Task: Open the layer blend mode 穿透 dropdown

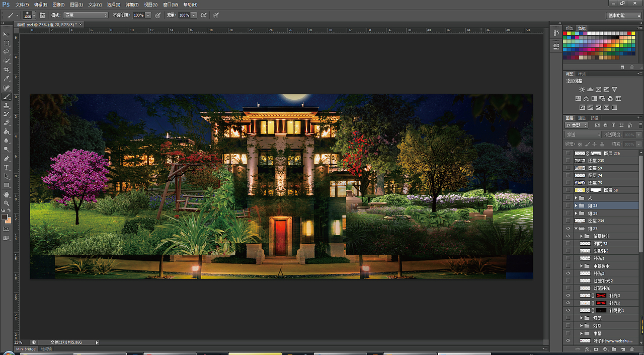Action: click(583, 135)
